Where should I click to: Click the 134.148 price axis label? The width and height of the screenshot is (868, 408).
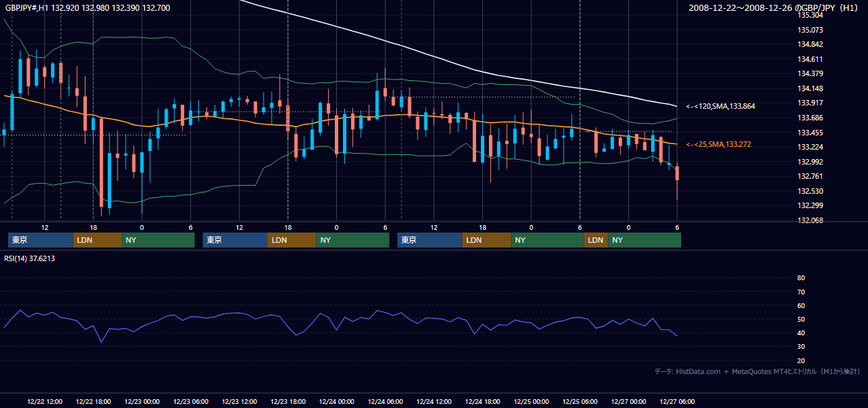(810, 88)
